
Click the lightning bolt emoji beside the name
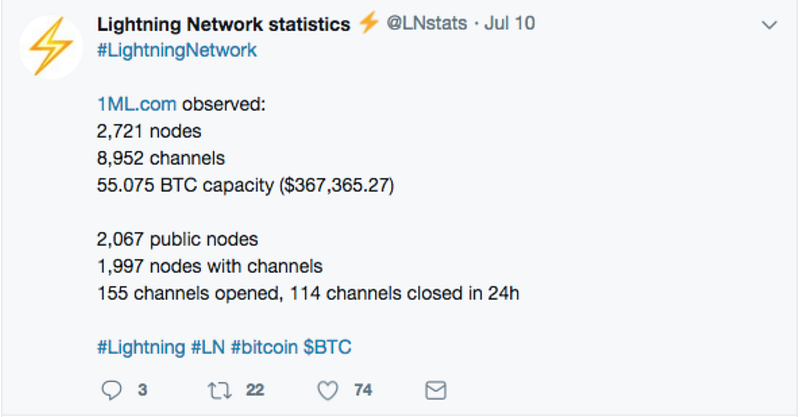[x=368, y=22]
